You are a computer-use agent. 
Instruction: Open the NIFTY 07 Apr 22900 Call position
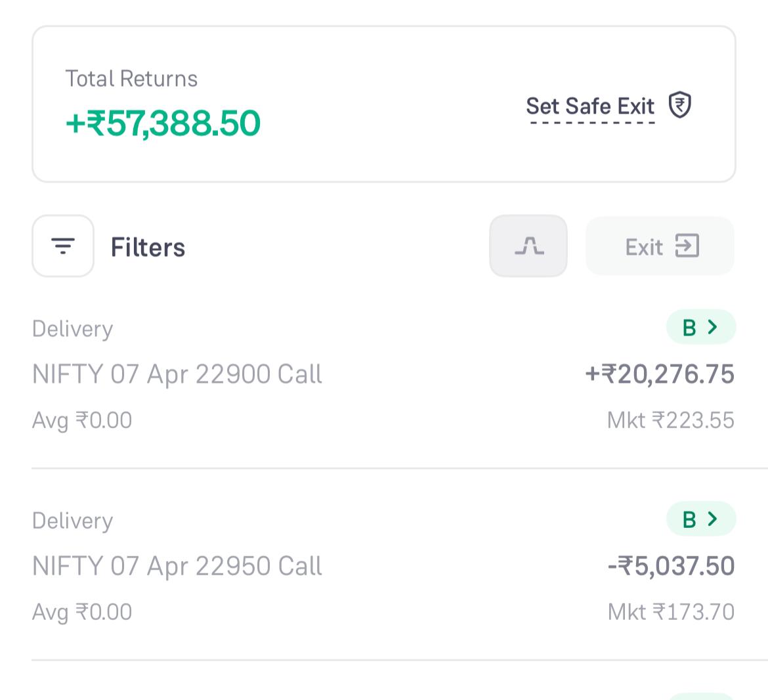[x=177, y=374]
